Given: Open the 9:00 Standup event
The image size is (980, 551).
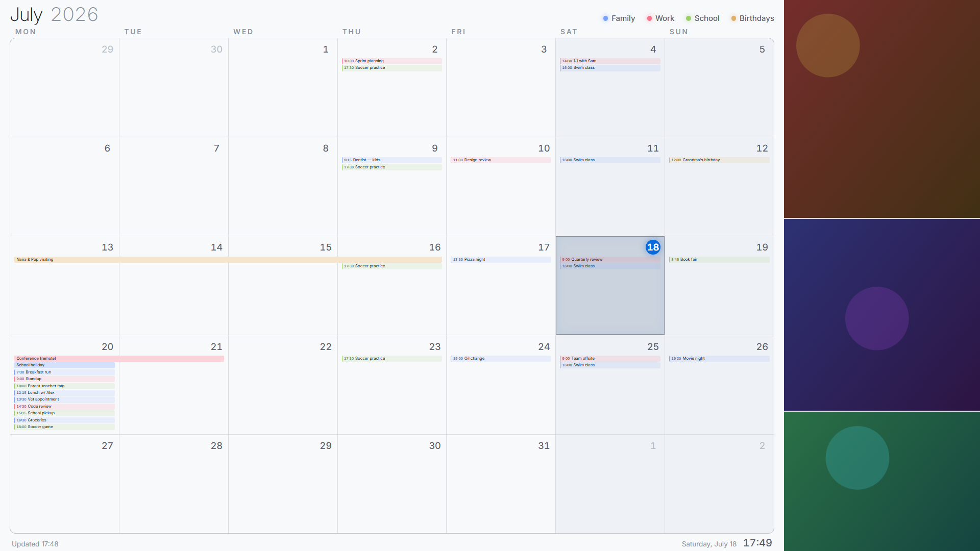Looking at the screenshot, I should [x=64, y=379].
